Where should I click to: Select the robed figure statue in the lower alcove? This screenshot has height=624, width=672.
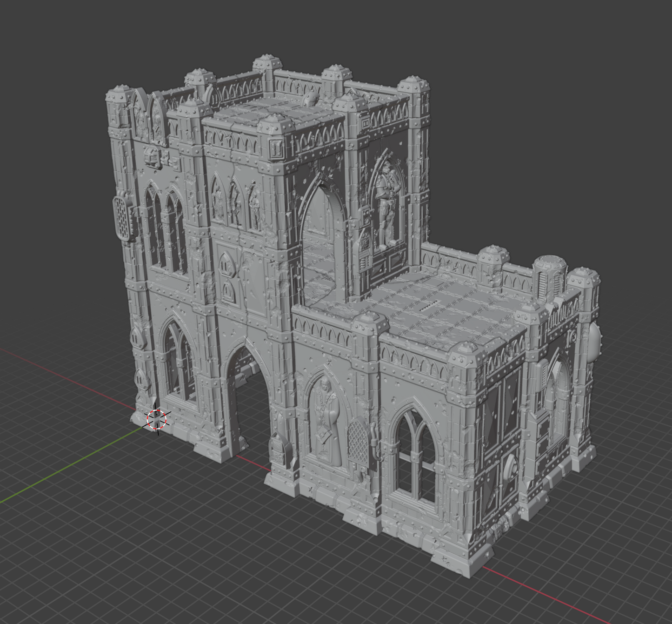click(x=326, y=422)
